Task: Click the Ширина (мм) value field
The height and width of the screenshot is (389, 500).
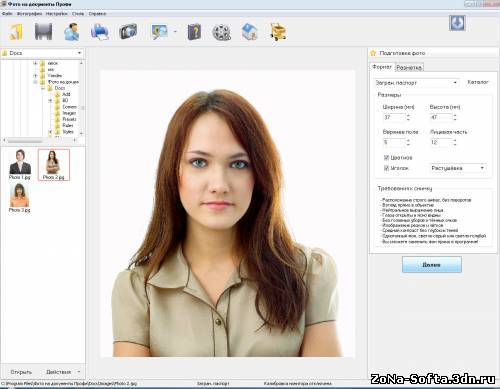Action: [x=394, y=117]
